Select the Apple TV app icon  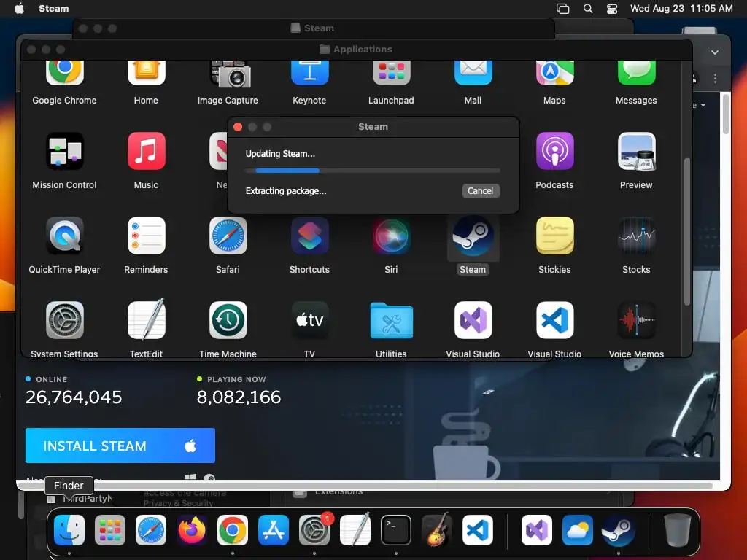pos(309,320)
